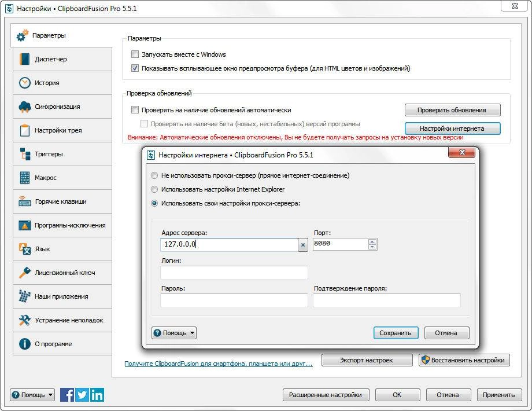This screenshot has width=532, height=411.
Task: Click Восстановить настройки button
Action: 464,360
